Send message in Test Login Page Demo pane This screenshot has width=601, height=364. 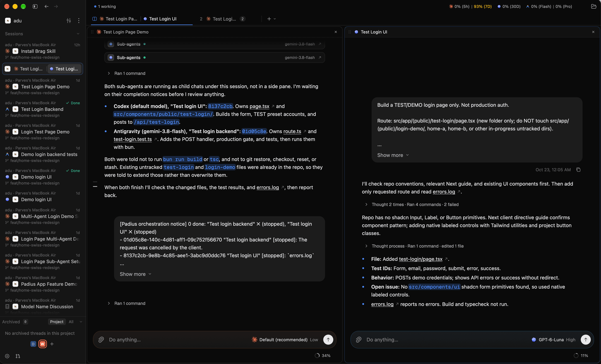328,340
